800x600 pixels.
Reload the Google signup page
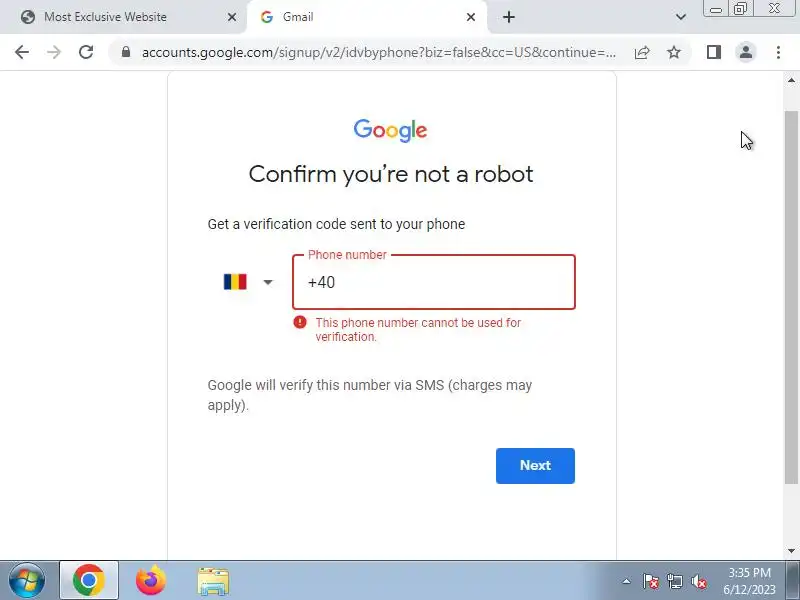[x=86, y=52]
